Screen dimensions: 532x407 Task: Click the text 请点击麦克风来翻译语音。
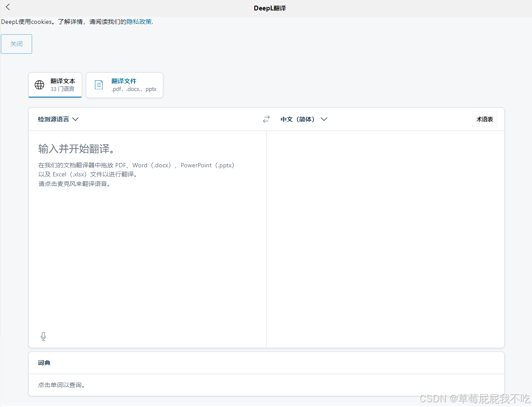(75, 184)
